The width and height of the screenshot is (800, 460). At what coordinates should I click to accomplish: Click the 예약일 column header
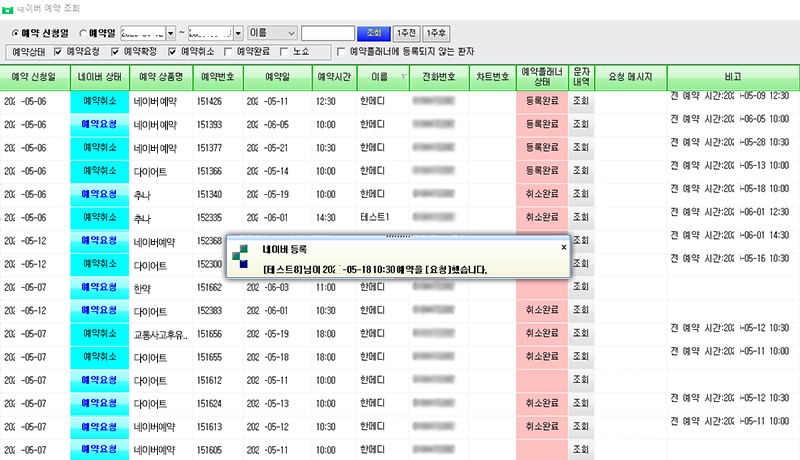(x=278, y=77)
